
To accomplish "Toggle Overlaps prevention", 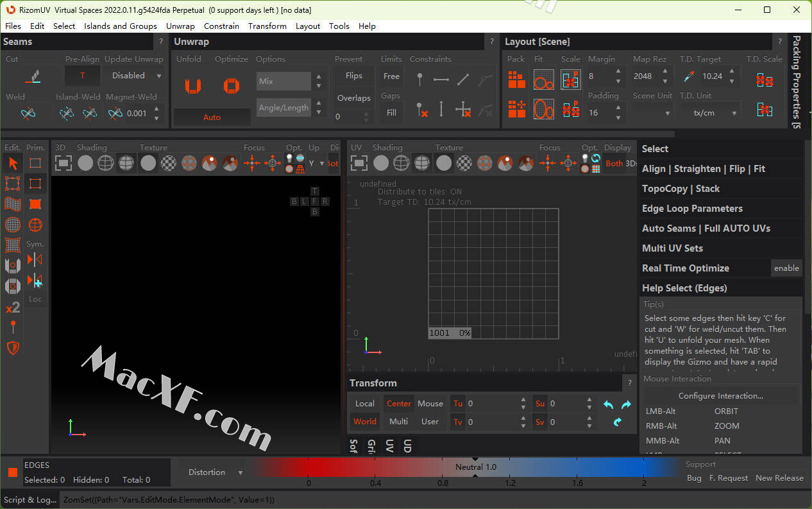I will click(x=354, y=98).
